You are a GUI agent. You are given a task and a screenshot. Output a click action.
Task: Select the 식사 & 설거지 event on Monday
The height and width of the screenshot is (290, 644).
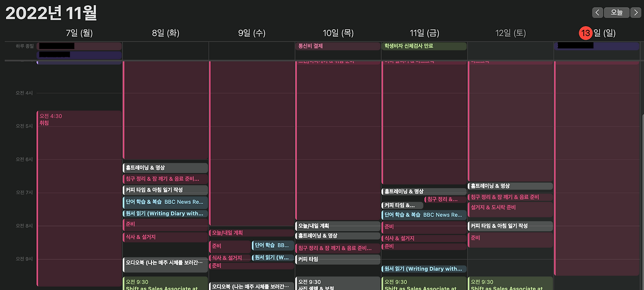[165, 237]
